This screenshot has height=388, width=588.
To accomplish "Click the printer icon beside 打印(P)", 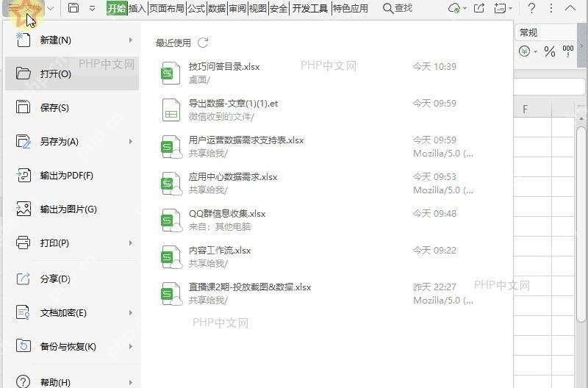I will tap(24, 242).
